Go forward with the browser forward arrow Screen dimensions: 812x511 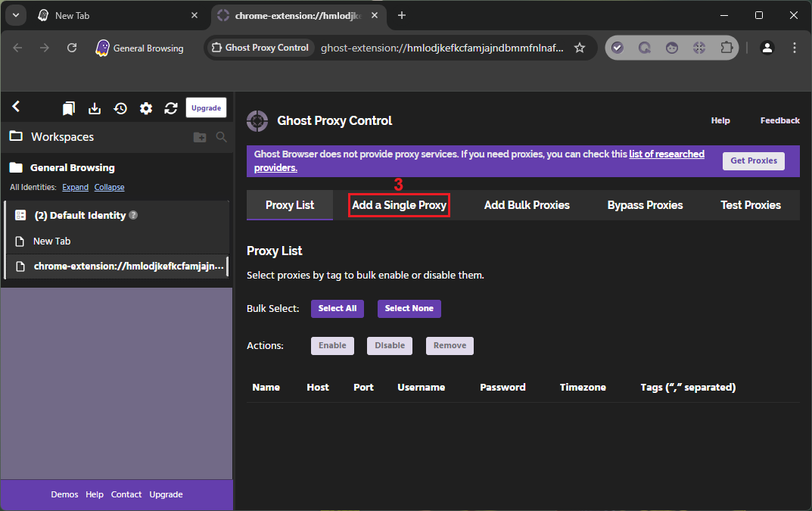[x=45, y=48]
